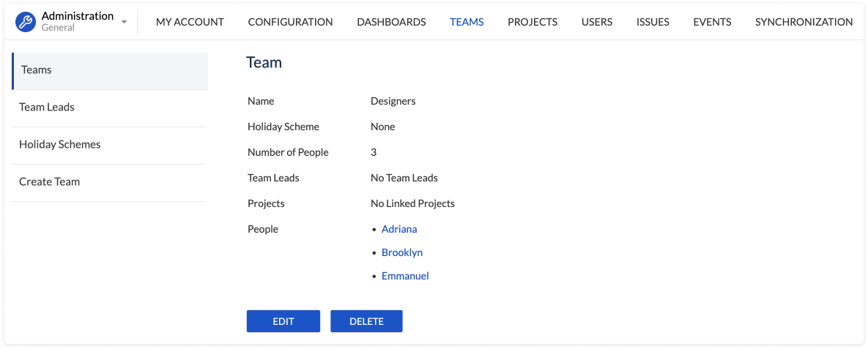This screenshot has height=349, width=868.
Task: Choose Create Team in the sidebar
Action: 110,182
